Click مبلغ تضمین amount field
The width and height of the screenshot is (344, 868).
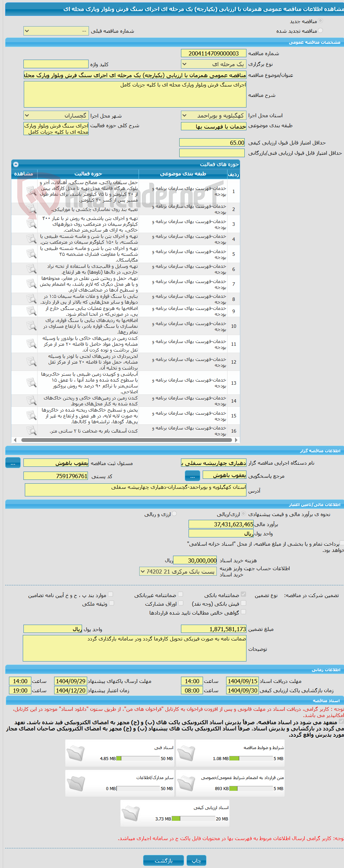214,629
